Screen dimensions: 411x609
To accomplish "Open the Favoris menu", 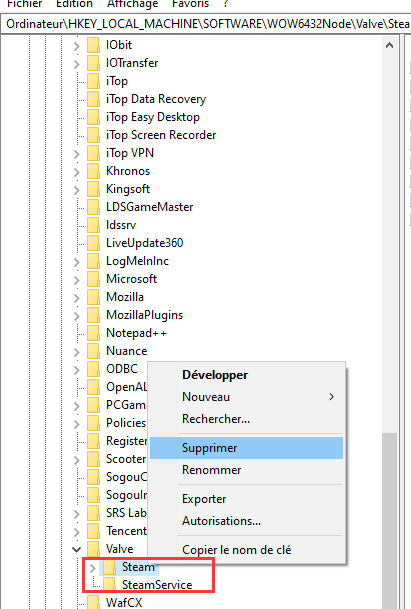I will pos(190,4).
